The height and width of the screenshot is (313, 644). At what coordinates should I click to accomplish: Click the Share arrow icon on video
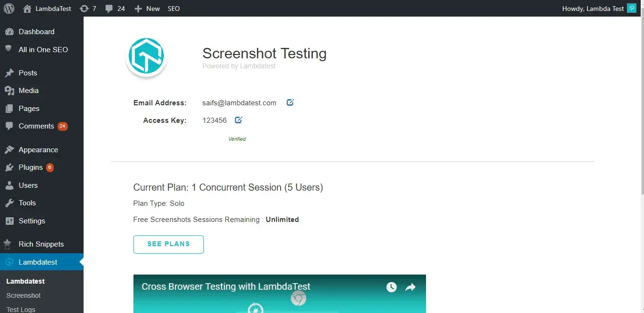pos(410,287)
